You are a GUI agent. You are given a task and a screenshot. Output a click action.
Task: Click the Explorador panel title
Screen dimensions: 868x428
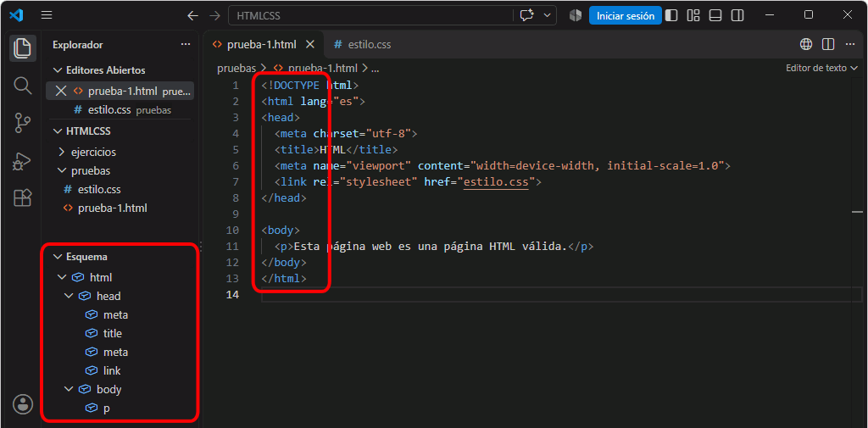click(x=78, y=45)
